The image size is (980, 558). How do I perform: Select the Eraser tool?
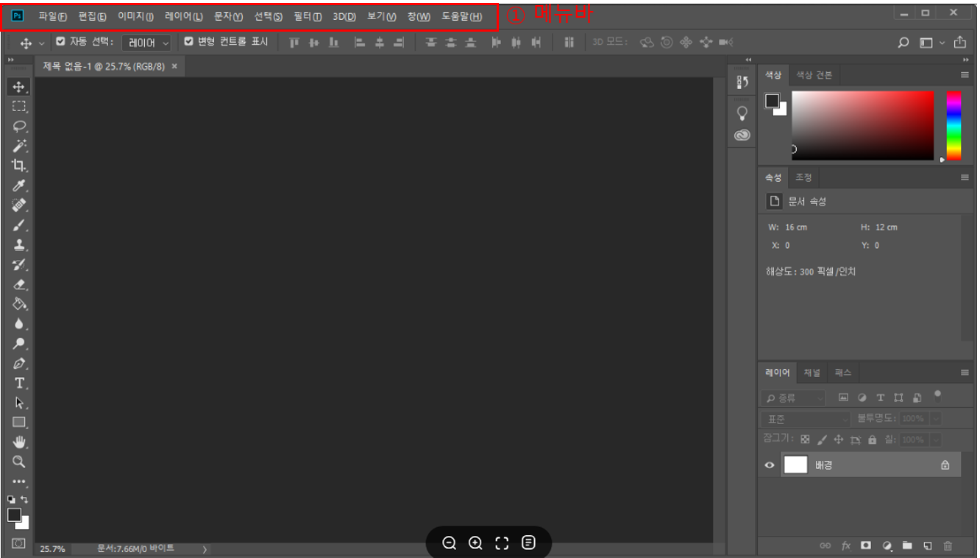tap(18, 284)
